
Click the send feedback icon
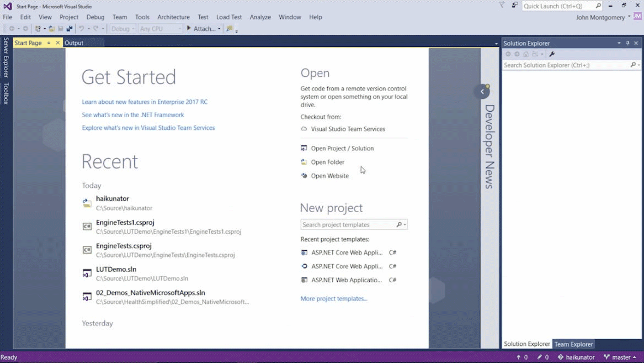pos(514,6)
